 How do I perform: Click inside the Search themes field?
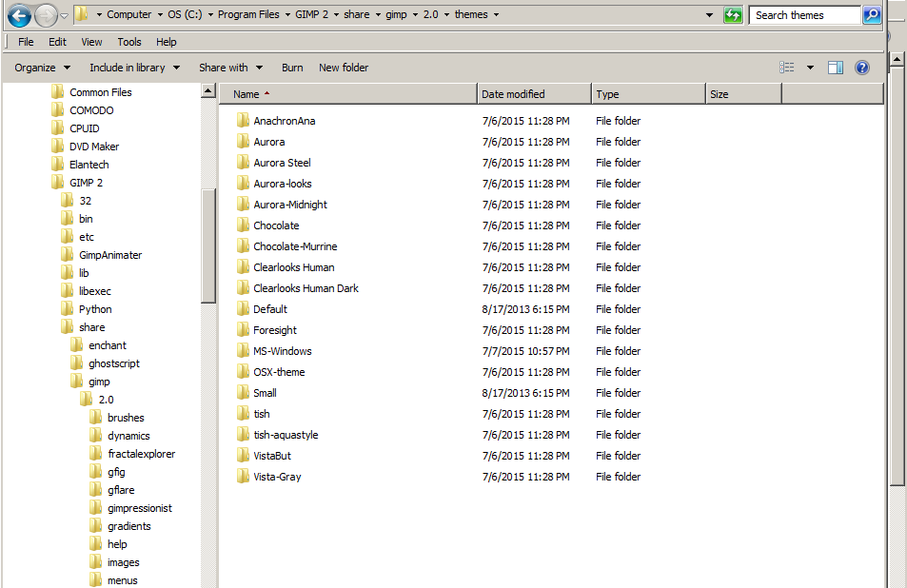click(804, 15)
